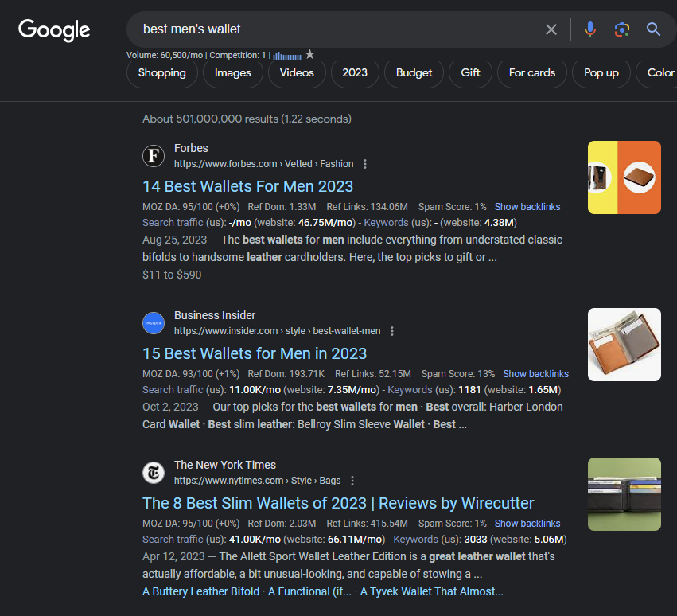The image size is (677, 616).
Task: Select the 2023 filter chip
Action: [355, 73]
